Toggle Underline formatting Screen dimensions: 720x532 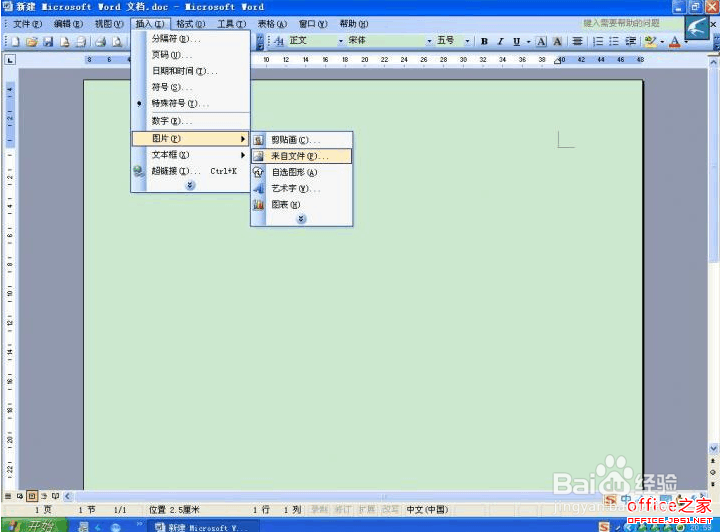click(517, 41)
